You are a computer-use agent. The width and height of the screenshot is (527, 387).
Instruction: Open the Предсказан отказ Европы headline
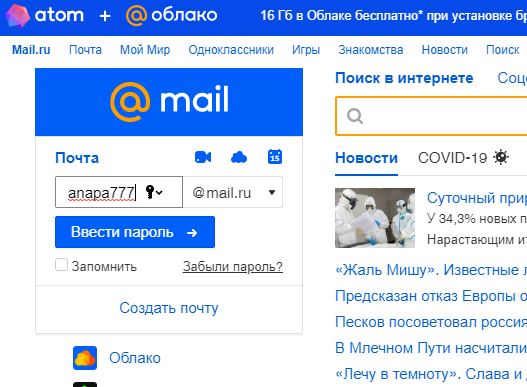click(431, 296)
